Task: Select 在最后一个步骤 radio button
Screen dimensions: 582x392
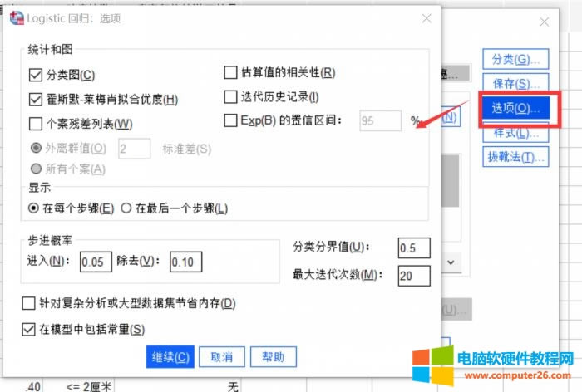Action: [126, 208]
